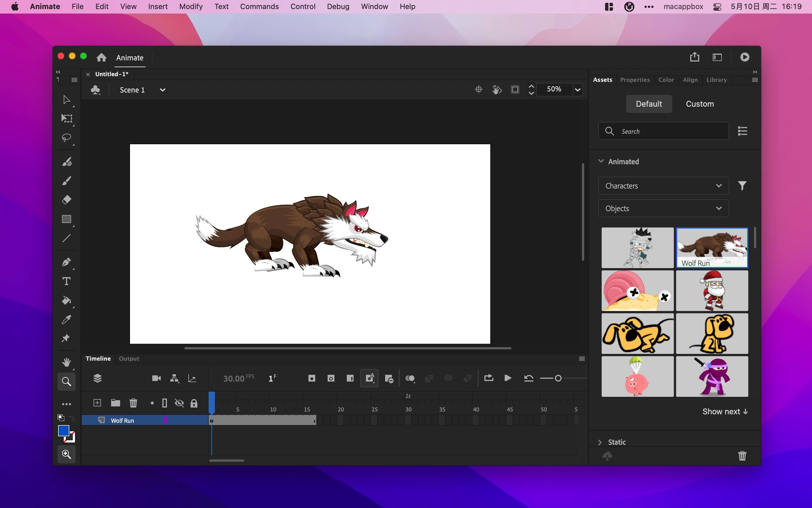Screen dimensions: 812x508
Task: Toggle lock all layers
Action: click(194, 403)
